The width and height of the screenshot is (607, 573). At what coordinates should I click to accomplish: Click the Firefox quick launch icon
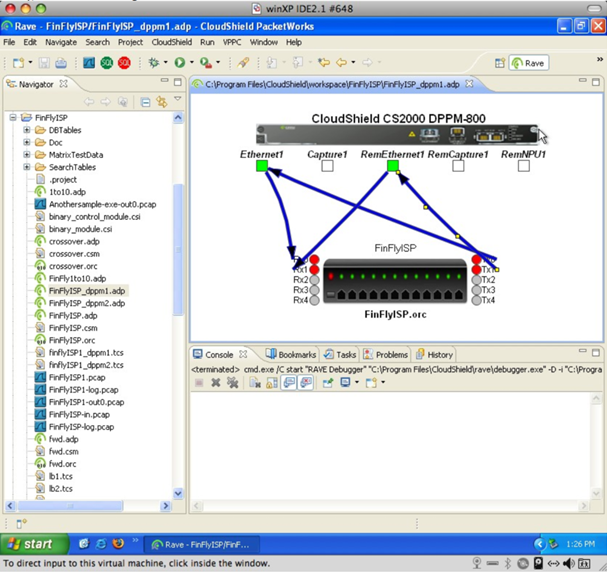[118, 544]
